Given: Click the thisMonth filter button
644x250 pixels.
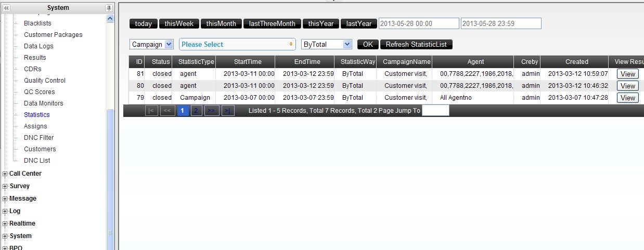Looking at the screenshot, I should 221,24.
